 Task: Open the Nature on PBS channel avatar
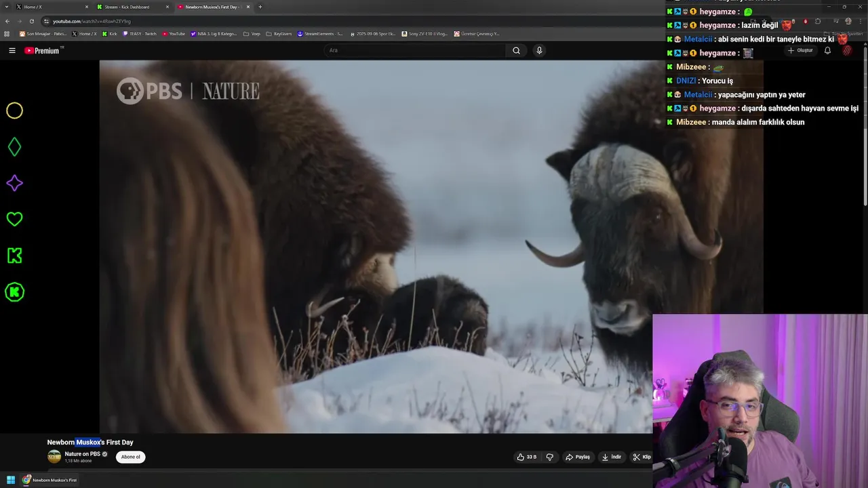pos(54,456)
